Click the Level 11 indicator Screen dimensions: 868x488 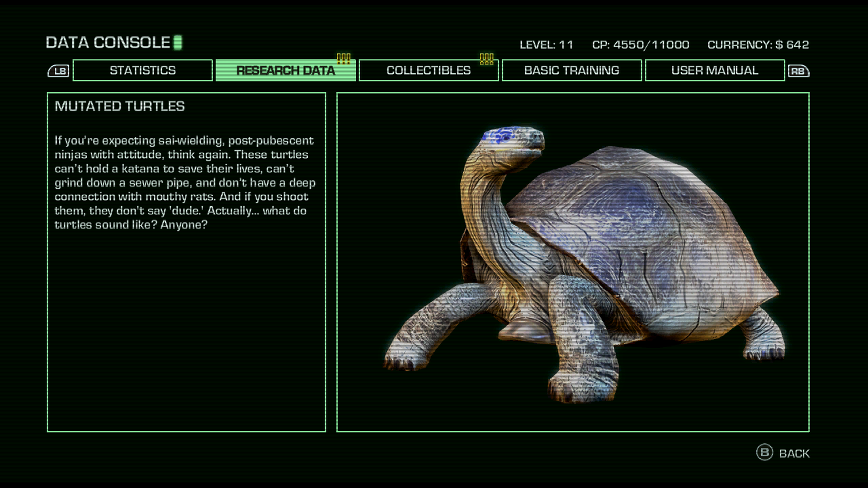(x=546, y=45)
